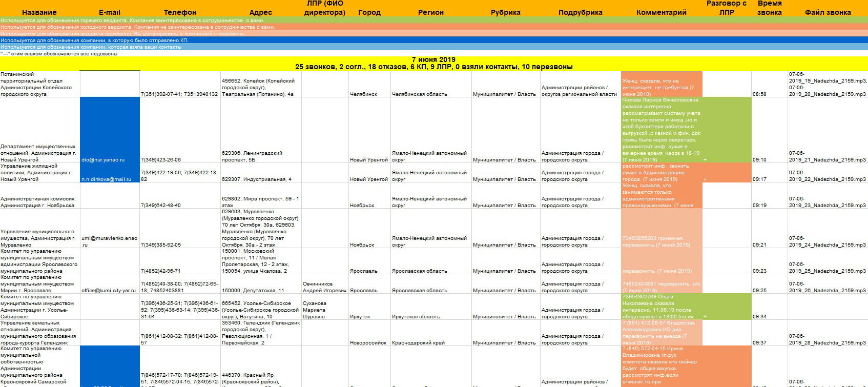This screenshot has width=868, height=387.
Task: Click the yellow '7 июня 2019' date cell
Action: click(433, 60)
